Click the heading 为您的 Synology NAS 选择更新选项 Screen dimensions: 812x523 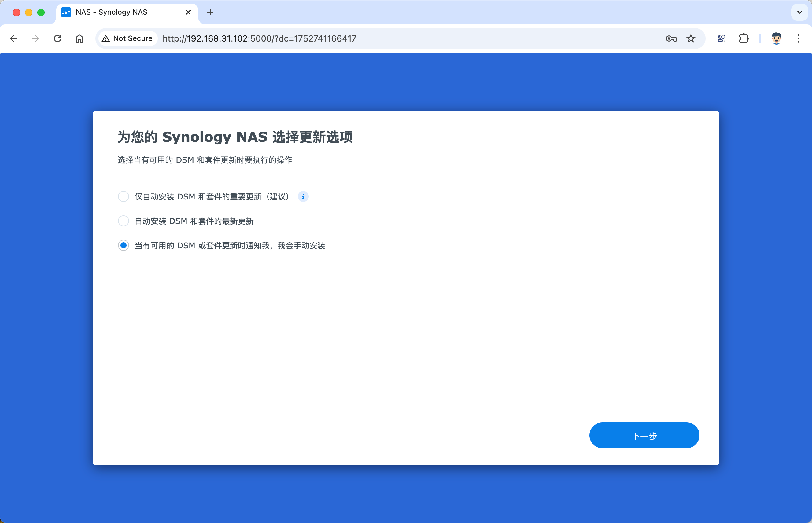235,137
